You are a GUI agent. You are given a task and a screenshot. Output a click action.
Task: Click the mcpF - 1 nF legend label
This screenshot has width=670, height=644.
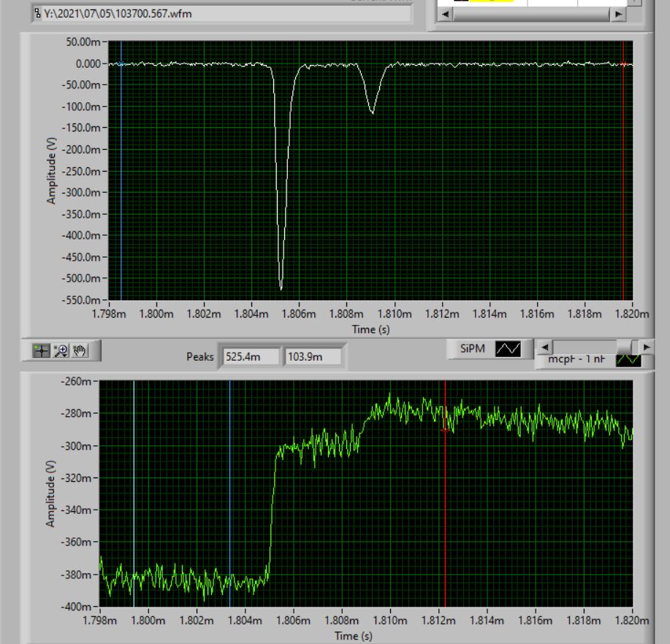point(576,359)
